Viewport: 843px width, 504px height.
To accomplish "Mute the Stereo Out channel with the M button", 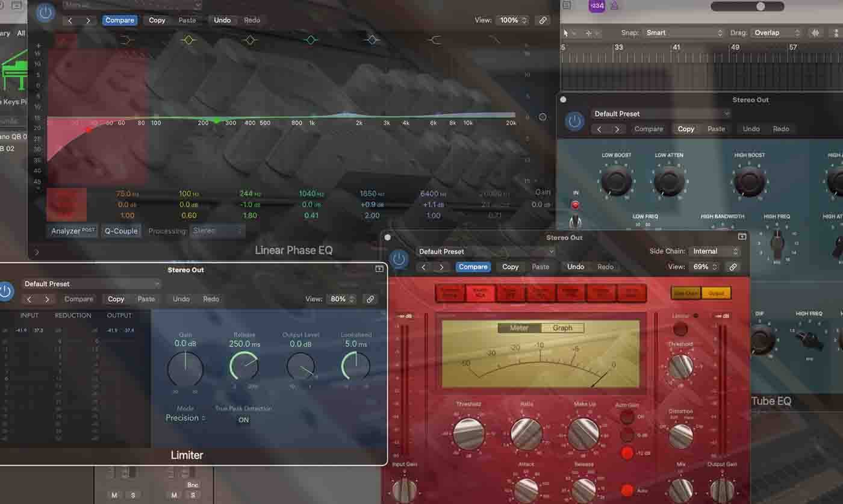I will (174, 494).
